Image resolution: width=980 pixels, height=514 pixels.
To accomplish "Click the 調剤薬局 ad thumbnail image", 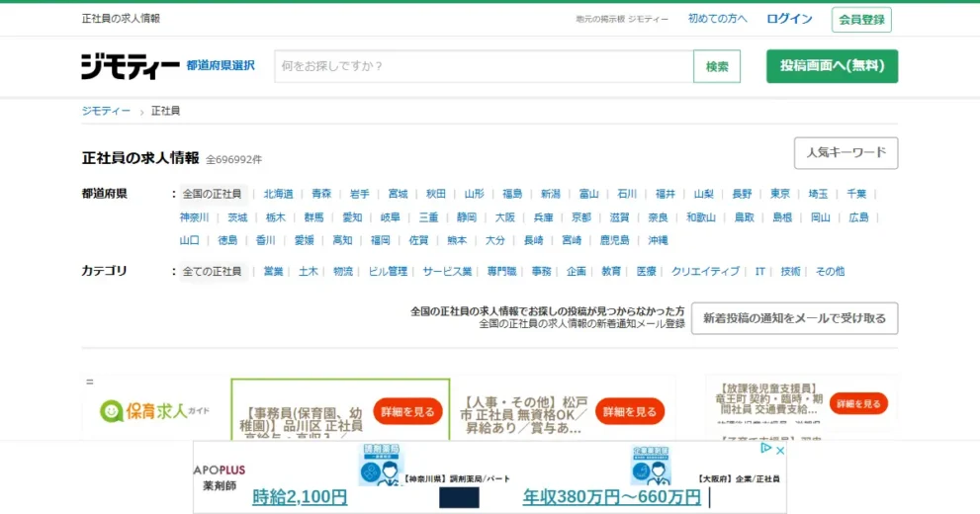I will (x=382, y=465).
